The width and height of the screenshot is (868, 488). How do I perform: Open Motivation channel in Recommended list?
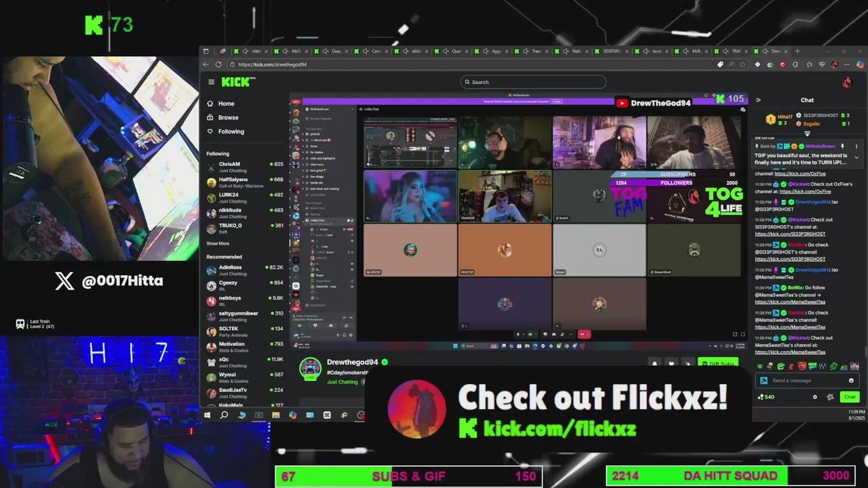pyautogui.click(x=245, y=347)
